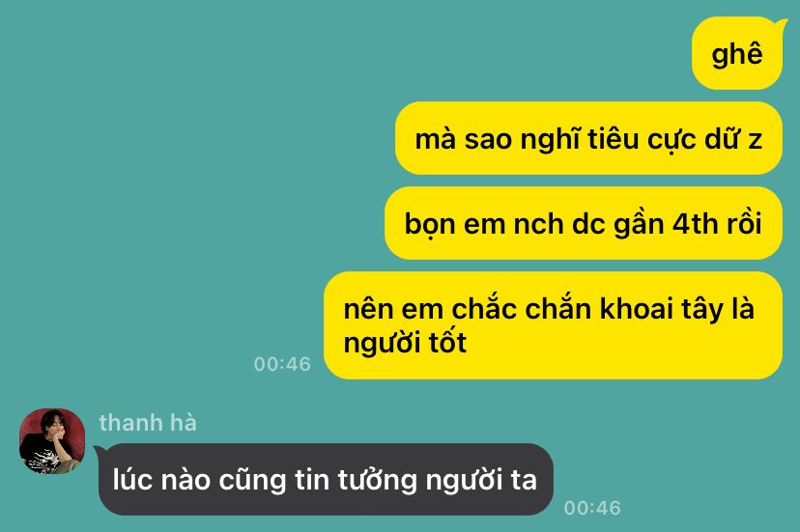This screenshot has width=800, height=532.
Task: Click the words 'người tốt' in the yellow bubble
Action: [405, 342]
